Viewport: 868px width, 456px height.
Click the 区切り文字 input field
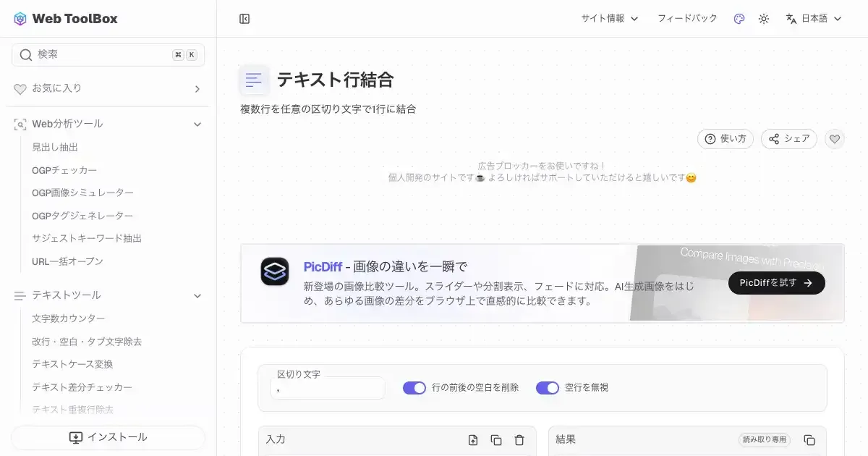pyautogui.click(x=327, y=389)
